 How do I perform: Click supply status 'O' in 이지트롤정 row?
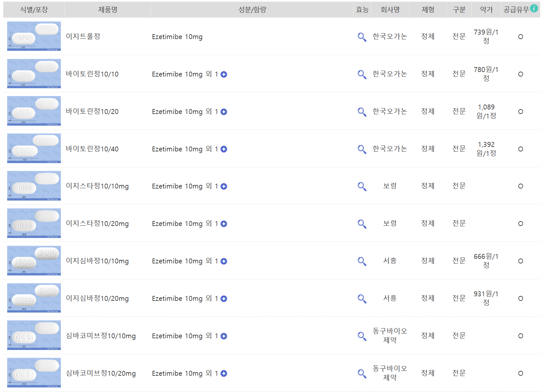pyautogui.click(x=521, y=37)
